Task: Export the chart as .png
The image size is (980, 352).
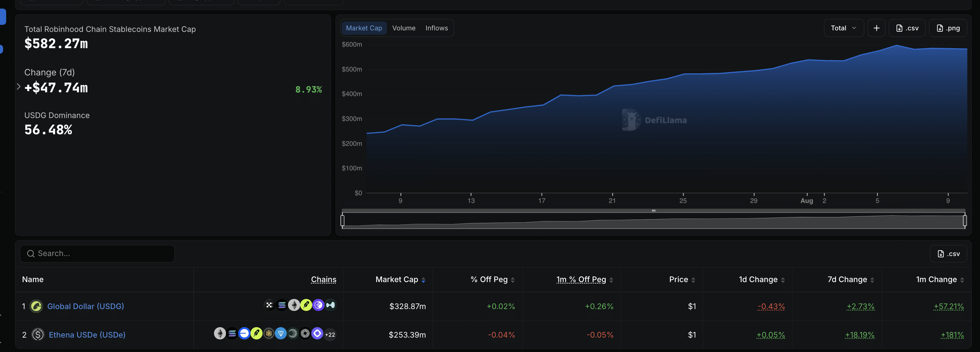Action: (x=948, y=28)
